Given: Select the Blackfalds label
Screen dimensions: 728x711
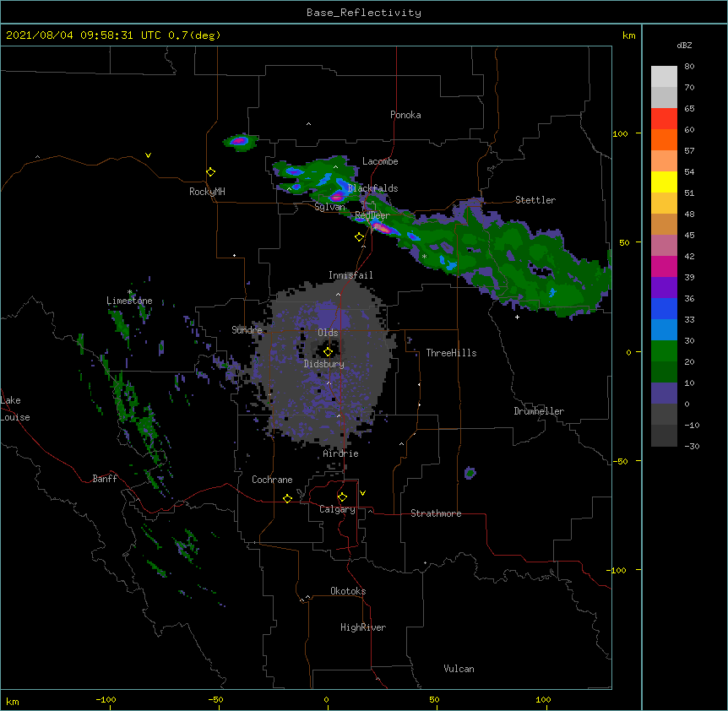Looking at the screenshot, I should (372, 188).
